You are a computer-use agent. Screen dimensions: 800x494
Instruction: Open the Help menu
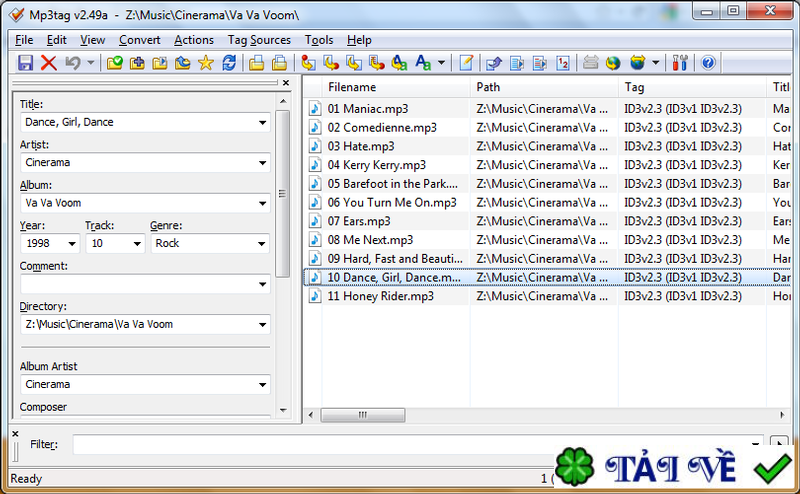point(359,40)
